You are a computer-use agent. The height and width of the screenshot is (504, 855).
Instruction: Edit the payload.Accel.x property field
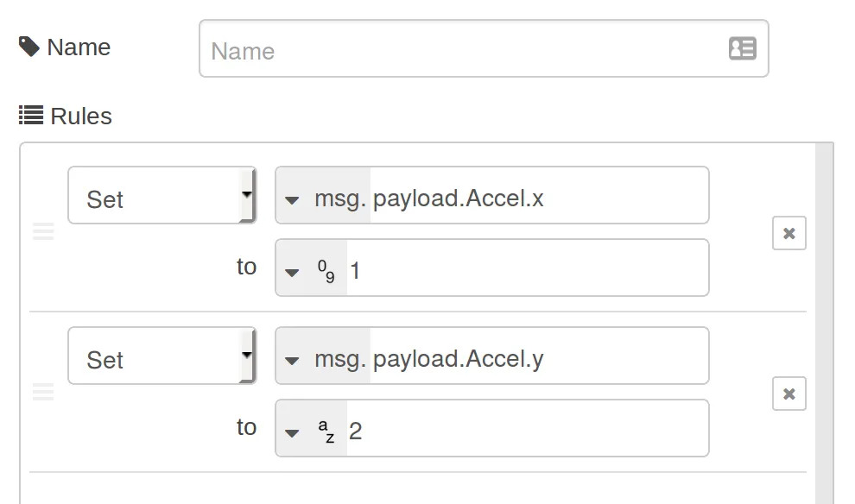point(535,198)
